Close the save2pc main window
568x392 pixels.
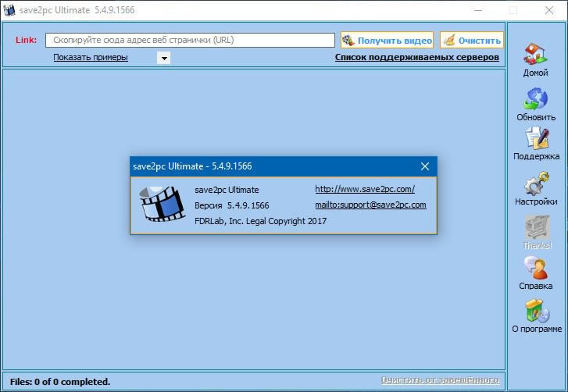click(549, 10)
